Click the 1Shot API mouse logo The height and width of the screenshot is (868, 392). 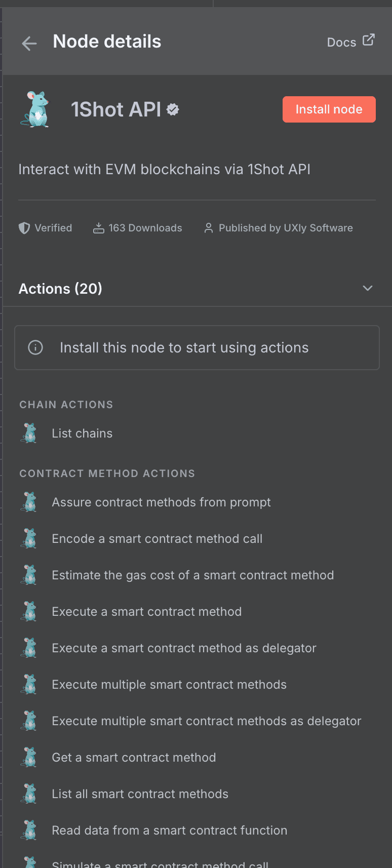coord(35,109)
